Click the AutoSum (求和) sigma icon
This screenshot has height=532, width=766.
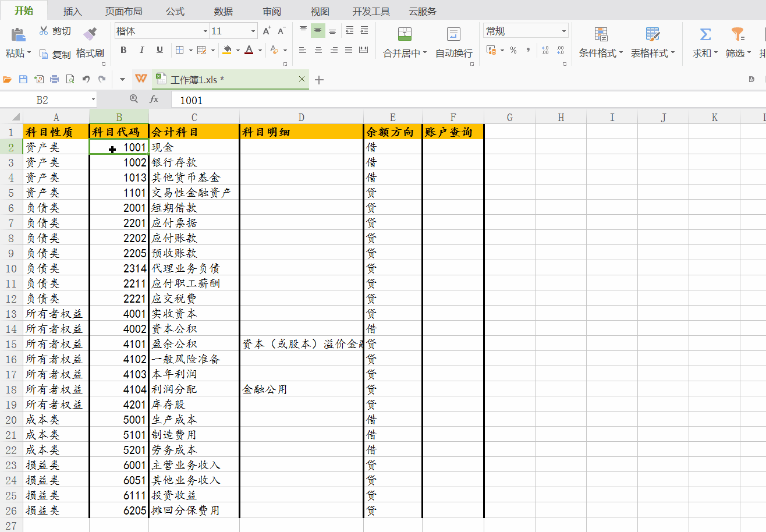pyautogui.click(x=705, y=34)
